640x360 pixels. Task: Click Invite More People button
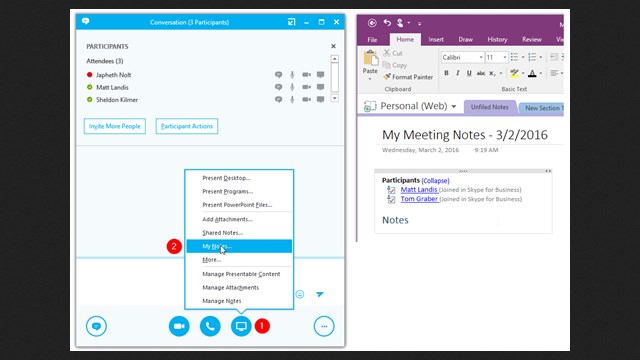click(x=115, y=126)
